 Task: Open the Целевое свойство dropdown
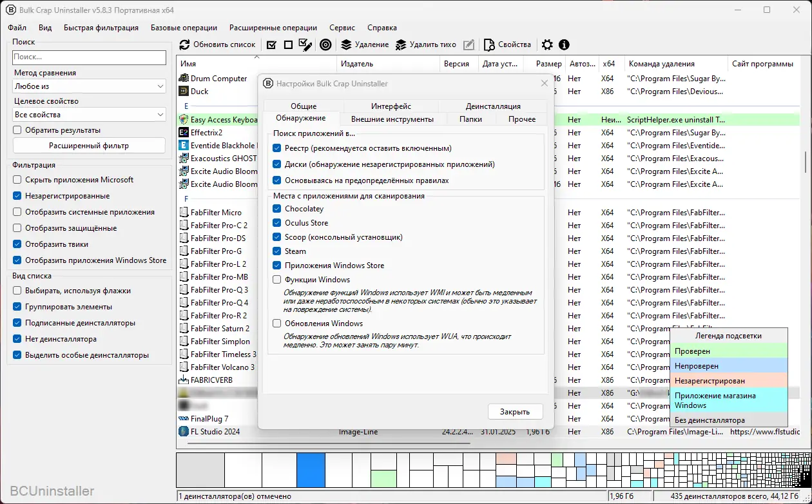(x=90, y=115)
